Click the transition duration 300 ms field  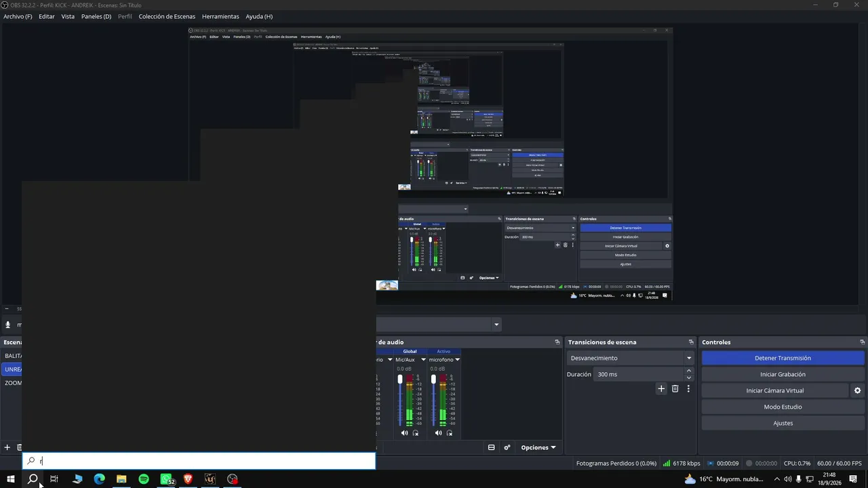coord(639,374)
